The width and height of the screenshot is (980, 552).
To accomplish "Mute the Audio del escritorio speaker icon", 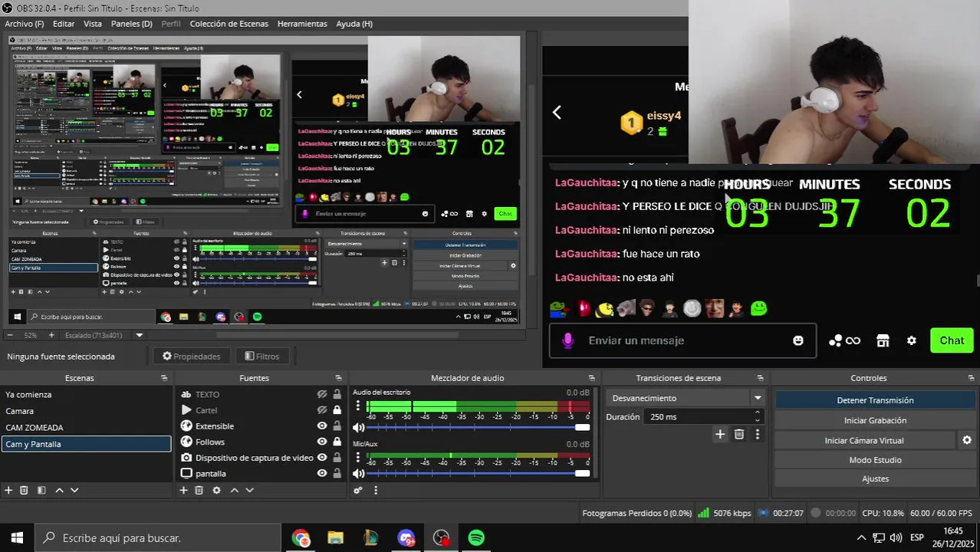I will 358,427.
